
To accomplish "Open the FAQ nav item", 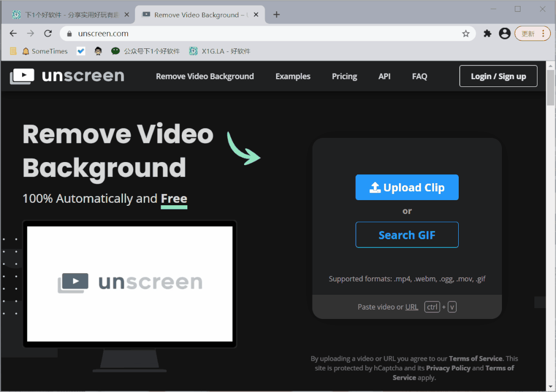I will pyautogui.click(x=420, y=76).
